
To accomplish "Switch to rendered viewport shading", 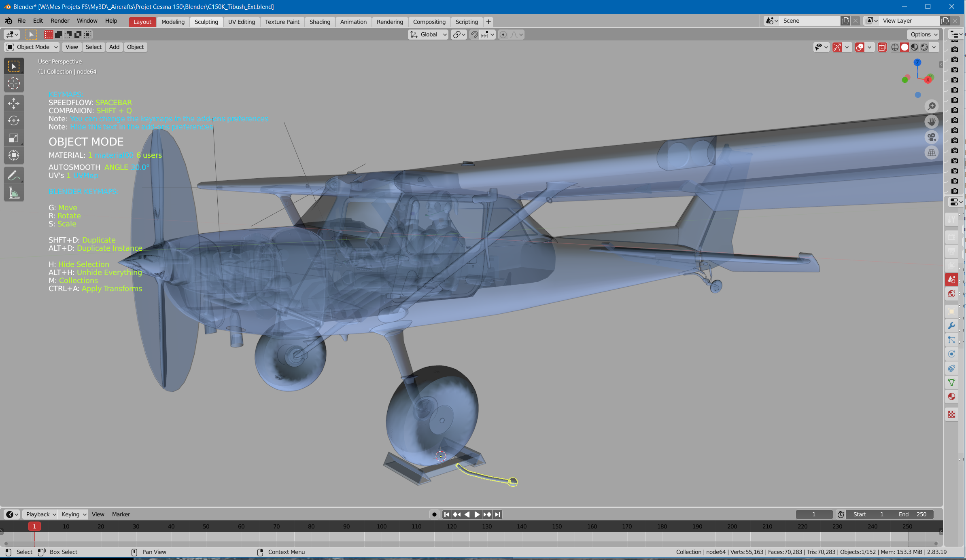I will click(x=924, y=47).
